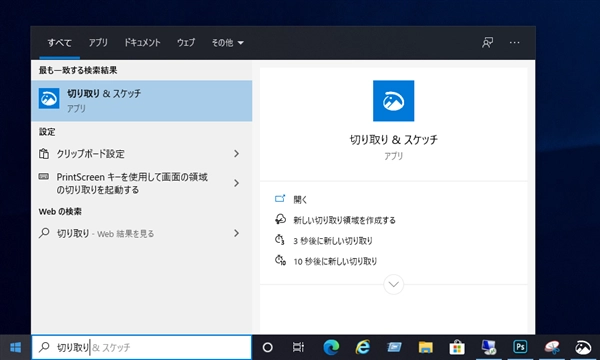This screenshot has width=600, height=360.
Task: Choose 3 秒後に新しい切り取り
Action: point(333,241)
